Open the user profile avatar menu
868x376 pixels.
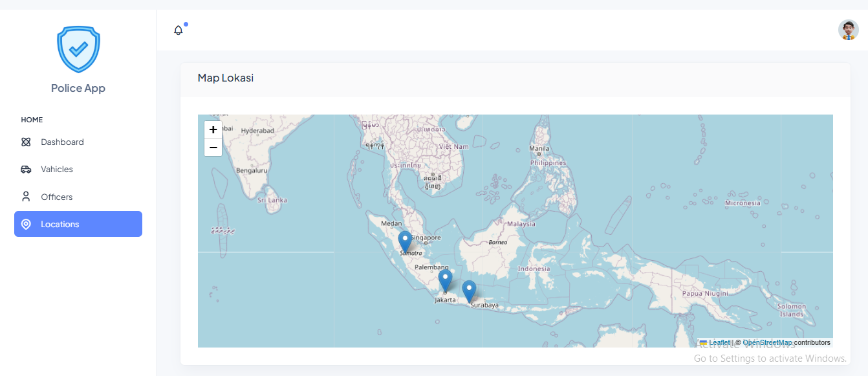click(x=848, y=30)
